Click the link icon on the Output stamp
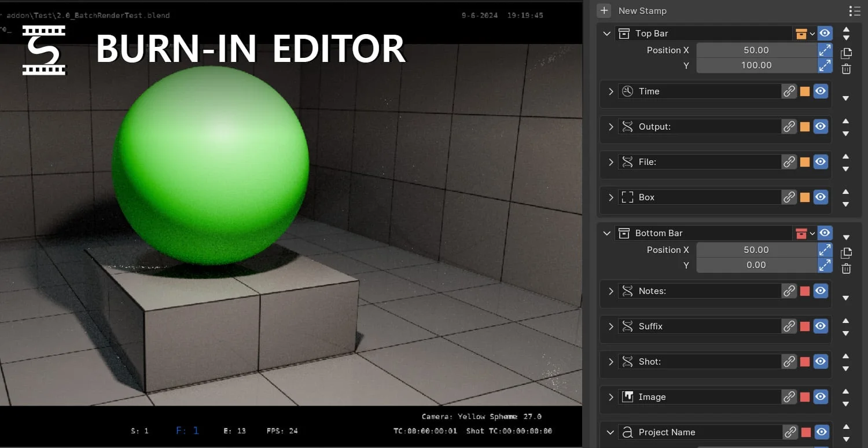This screenshot has width=868, height=448. click(789, 126)
